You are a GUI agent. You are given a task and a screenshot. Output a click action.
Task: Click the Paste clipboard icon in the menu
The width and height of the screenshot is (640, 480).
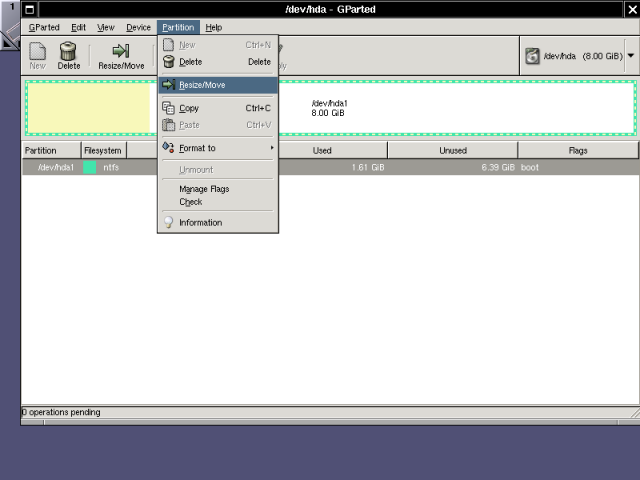pos(169,124)
